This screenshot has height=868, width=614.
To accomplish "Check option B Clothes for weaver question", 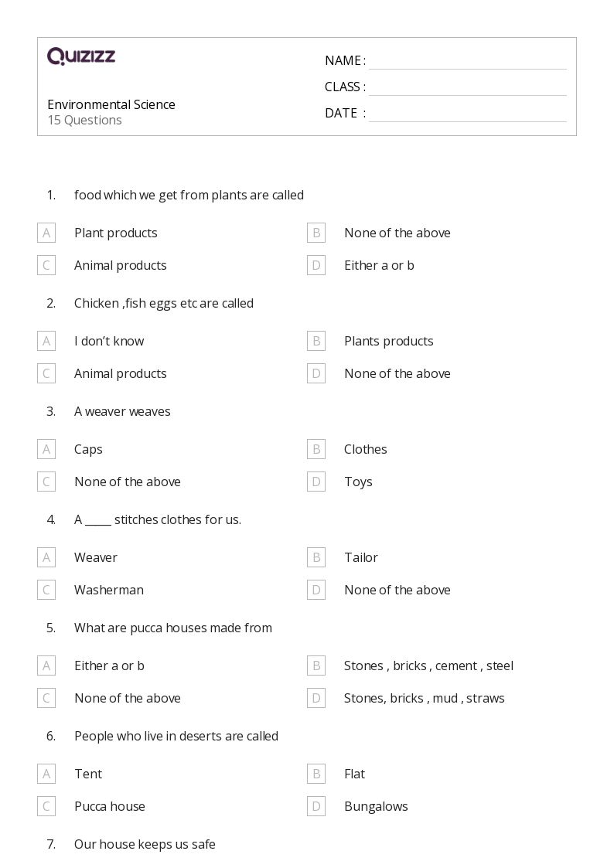I will pos(316,449).
